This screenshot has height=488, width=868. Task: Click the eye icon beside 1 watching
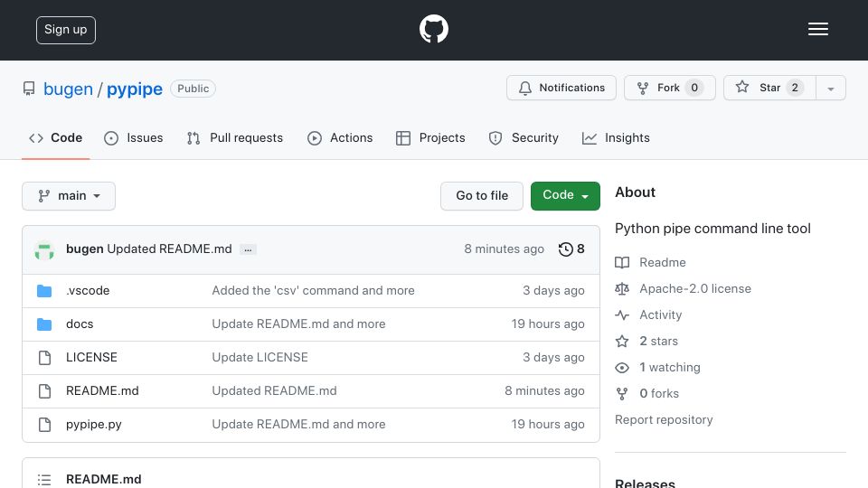pyautogui.click(x=622, y=368)
